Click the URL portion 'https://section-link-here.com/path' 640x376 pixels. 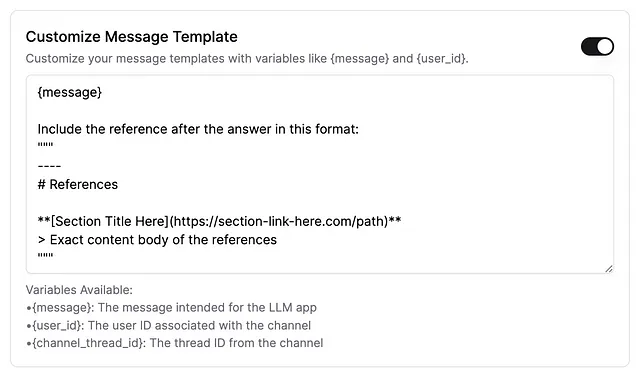tap(278, 221)
